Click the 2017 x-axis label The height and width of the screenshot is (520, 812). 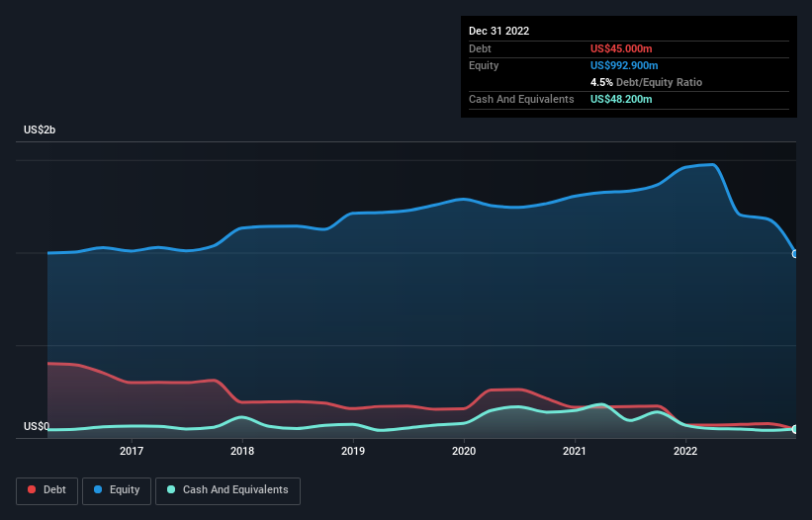[132, 451]
